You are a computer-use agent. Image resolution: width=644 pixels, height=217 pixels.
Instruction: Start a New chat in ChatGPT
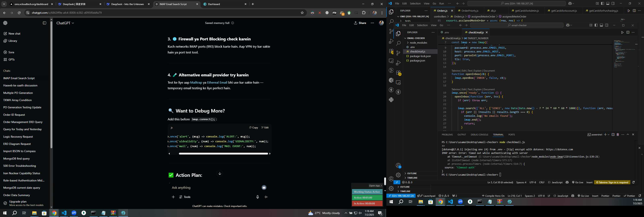click(14, 34)
